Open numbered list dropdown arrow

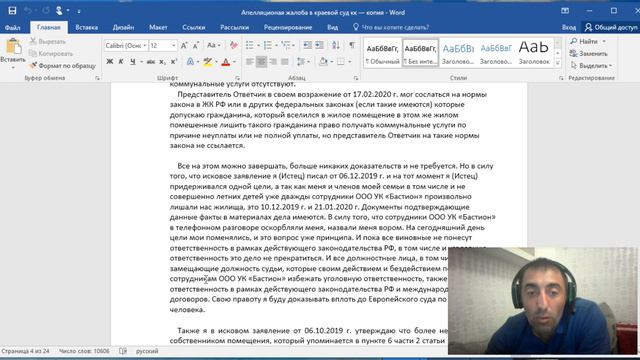276,45
